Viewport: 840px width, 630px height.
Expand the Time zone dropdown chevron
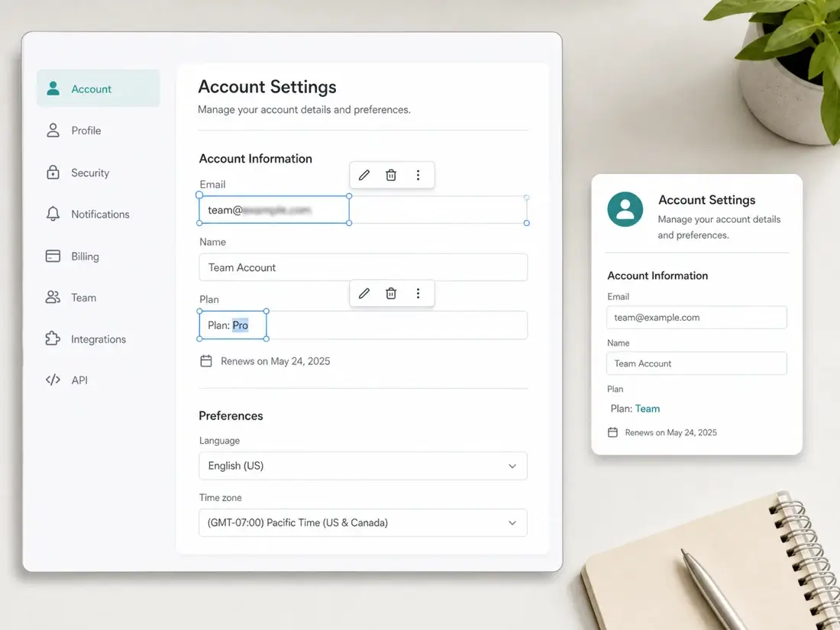[x=512, y=523]
